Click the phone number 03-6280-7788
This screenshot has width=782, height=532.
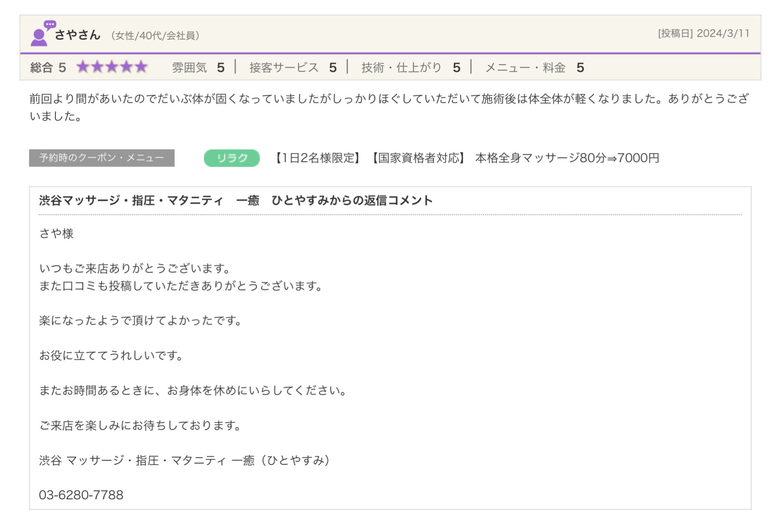81,495
